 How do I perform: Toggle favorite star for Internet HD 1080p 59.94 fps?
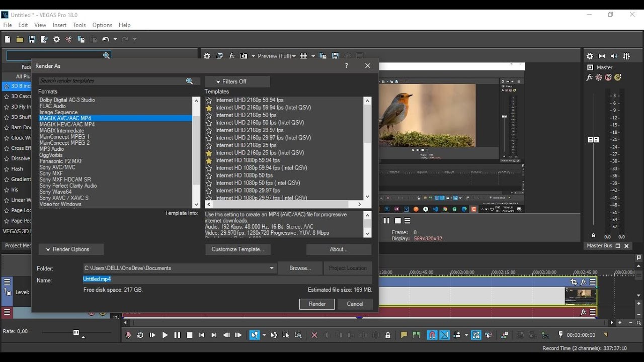coord(209,160)
